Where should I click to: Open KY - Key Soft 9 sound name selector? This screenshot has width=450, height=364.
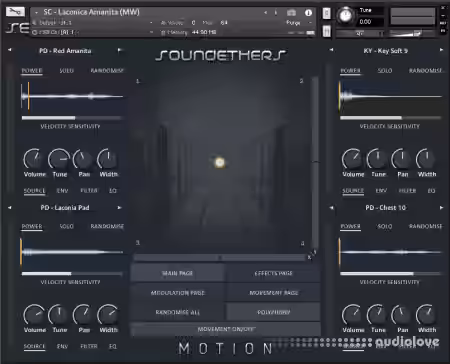click(x=386, y=51)
